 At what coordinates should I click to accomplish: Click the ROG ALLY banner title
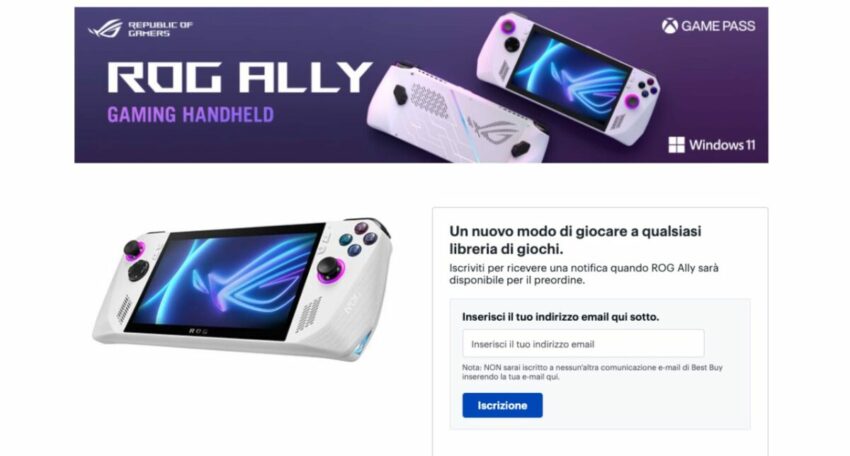click(x=239, y=78)
